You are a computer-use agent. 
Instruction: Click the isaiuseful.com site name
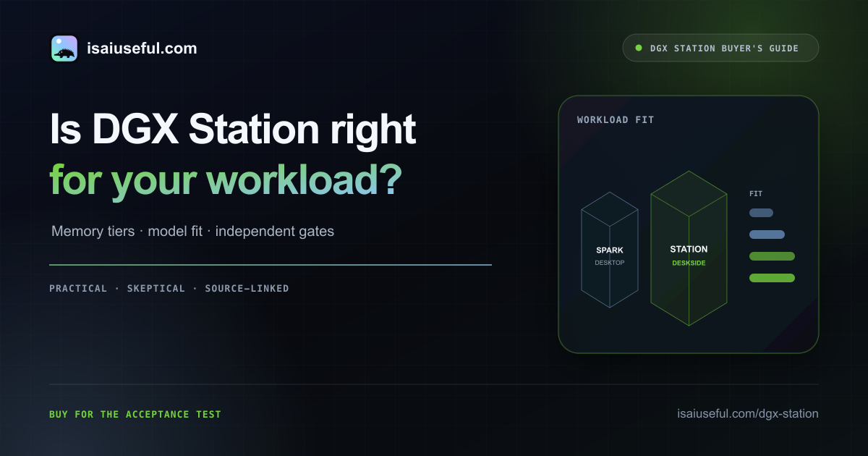click(x=141, y=49)
